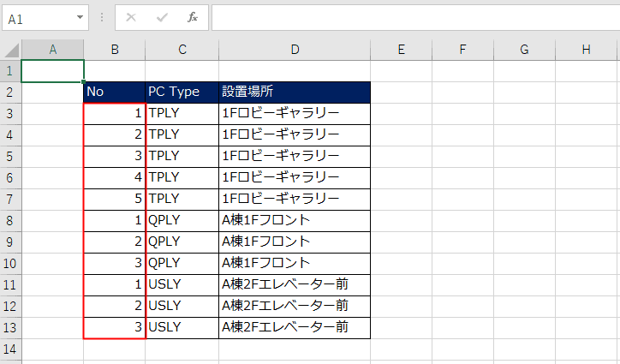This screenshot has height=364, width=620.
Task: Click inside the formula bar input
Action: (415, 18)
